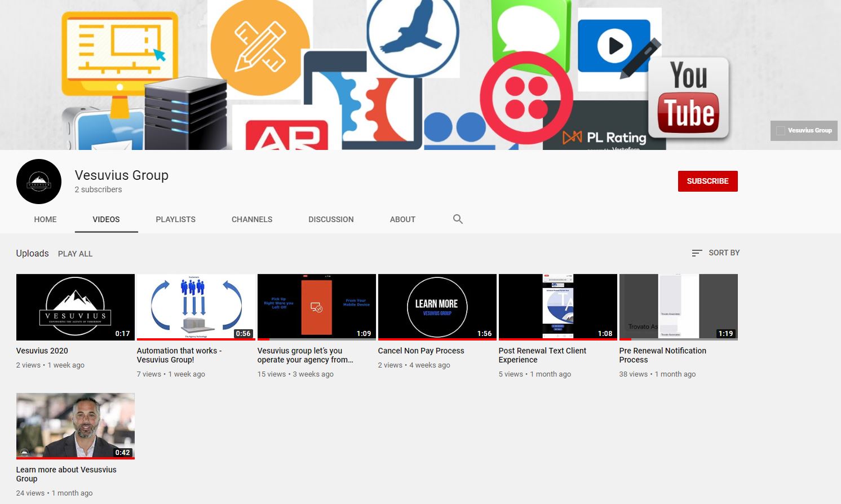Open Learn more about Vesusvius Group thumbnail
841x504 pixels.
[x=76, y=426]
